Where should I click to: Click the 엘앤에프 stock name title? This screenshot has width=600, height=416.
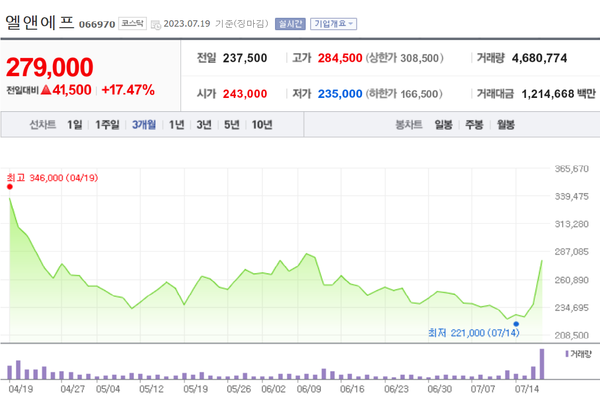point(38,20)
